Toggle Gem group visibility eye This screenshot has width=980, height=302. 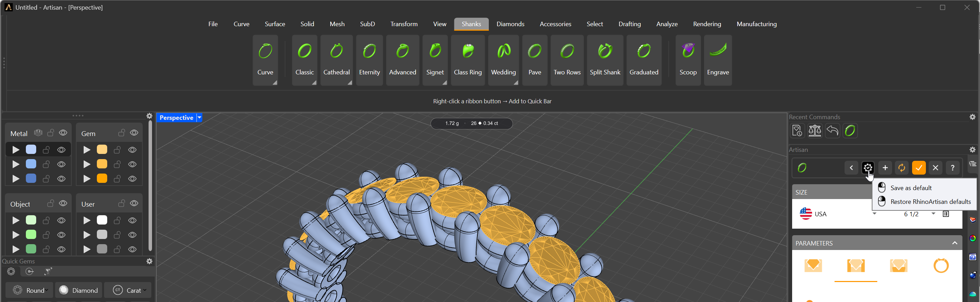point(134,133)
